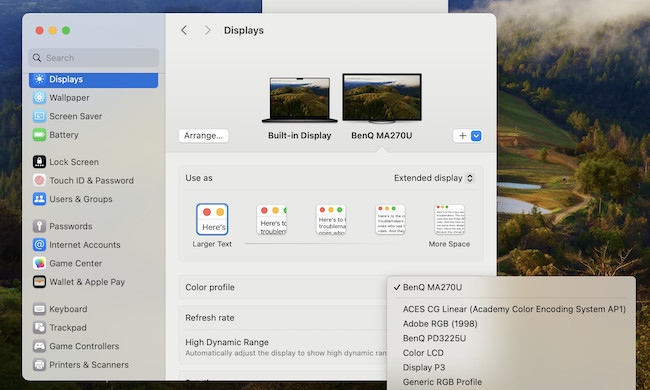Click into the Search field
Image resolution: width=650 pixels, height=390 pixels.
coord(94,58)
